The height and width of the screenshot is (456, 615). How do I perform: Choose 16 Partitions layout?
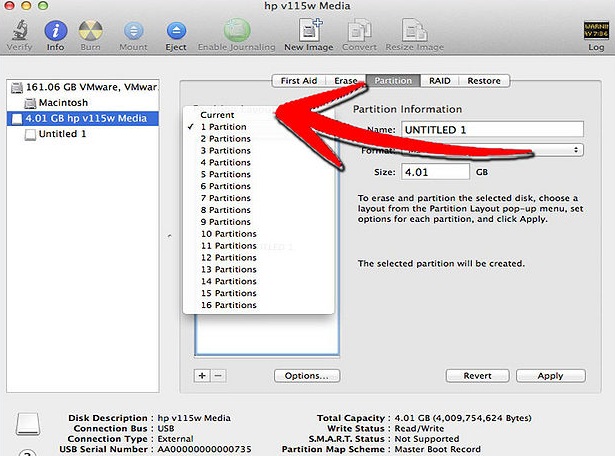(258, 305)
